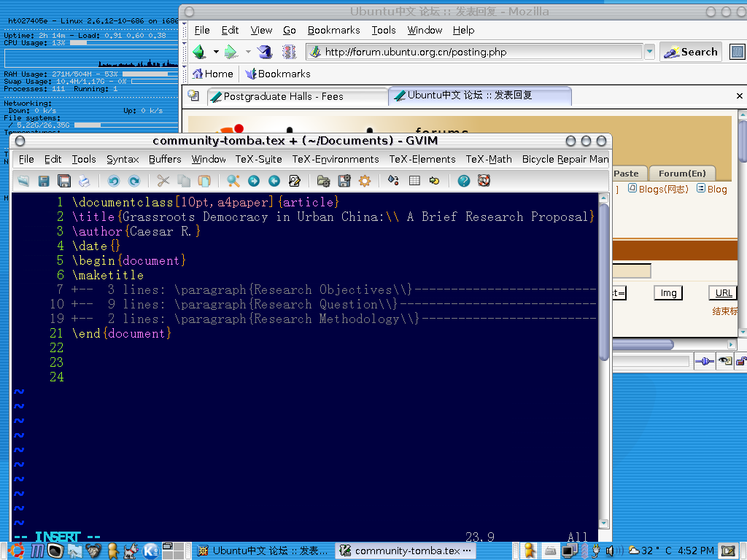This screenshot has height=560, width=747.
Task: Go back using Mozilla's green Back arrow
Action: tap(200, 52)
